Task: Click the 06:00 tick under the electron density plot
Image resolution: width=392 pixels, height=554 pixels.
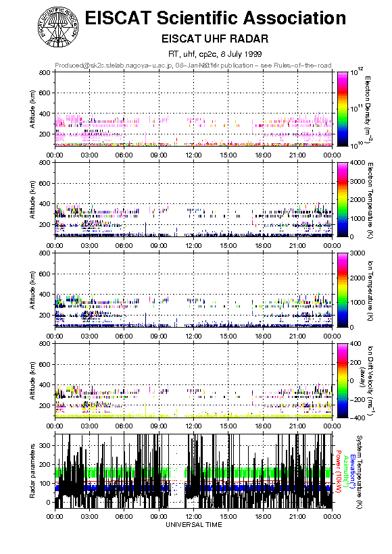Action: coord(124,155)
